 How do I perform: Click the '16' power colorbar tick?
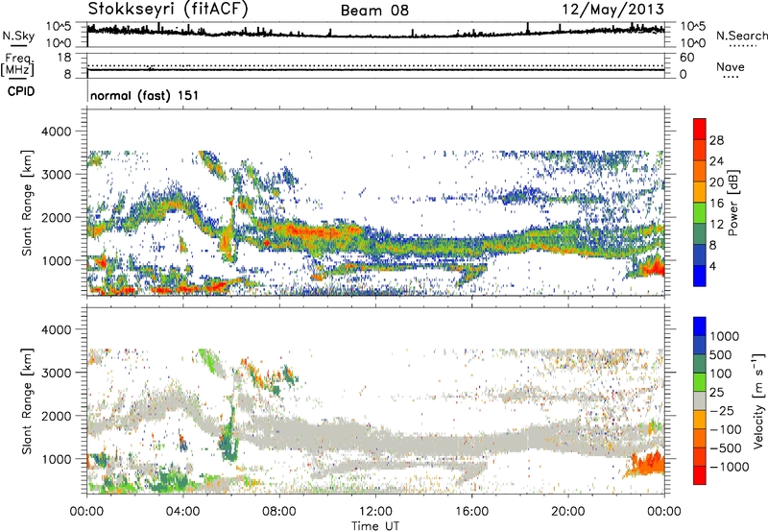point(716,204)
